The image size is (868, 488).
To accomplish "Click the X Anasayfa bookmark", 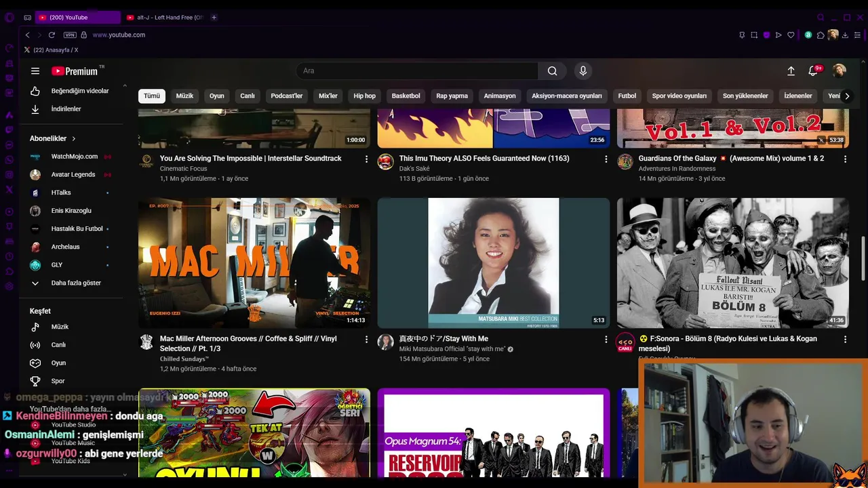I will 51,50.
